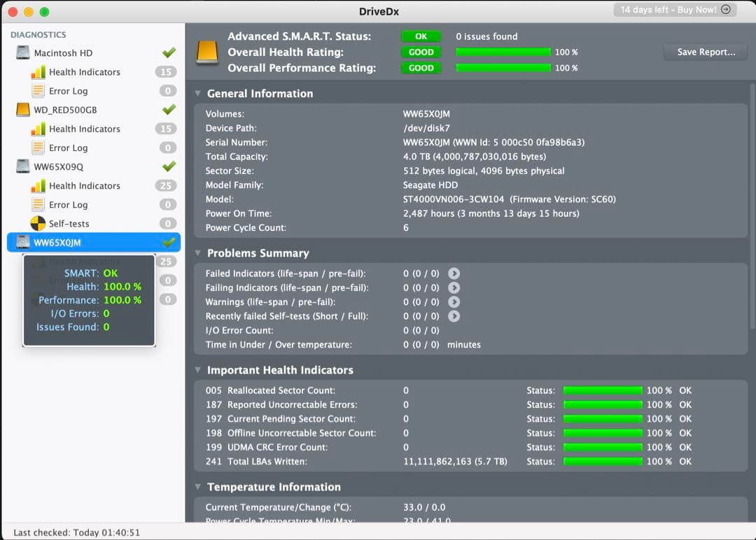The image size is (756, 540).
Task: Click the Total LBAs Written value 11,111,862,163
Action: (x=455, y=462)
